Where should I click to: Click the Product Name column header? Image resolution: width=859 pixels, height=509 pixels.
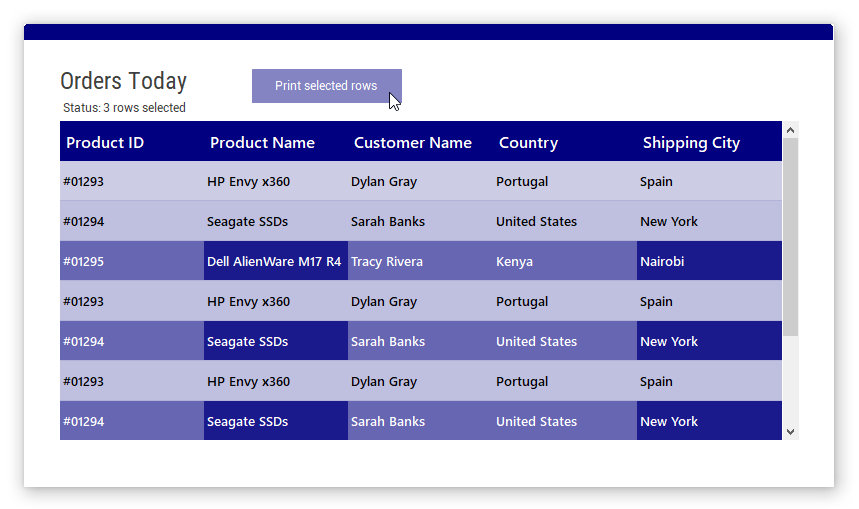(x=262, y=142)
